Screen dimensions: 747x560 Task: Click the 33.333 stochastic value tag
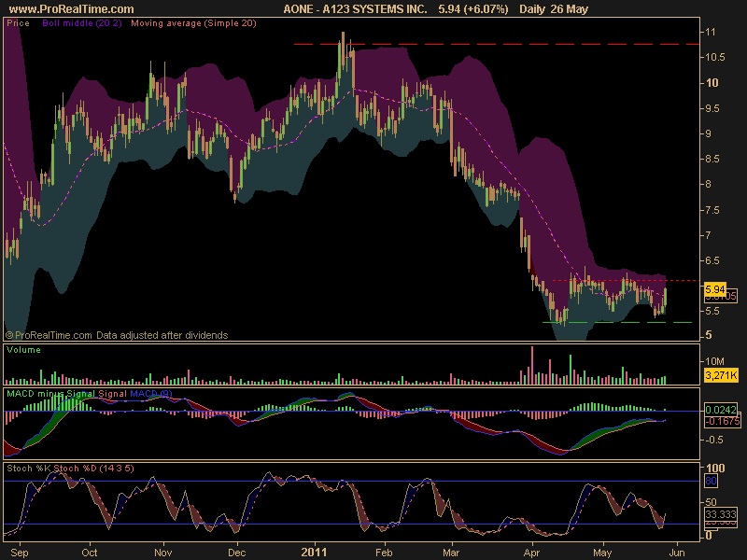[x=721, y=514]
